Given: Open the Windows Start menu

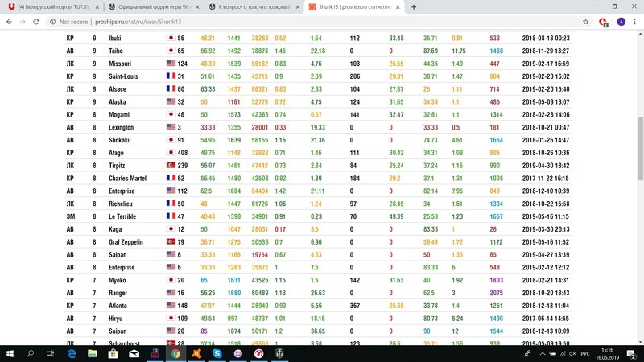Looking at the screenshot, I should [10, 353].
